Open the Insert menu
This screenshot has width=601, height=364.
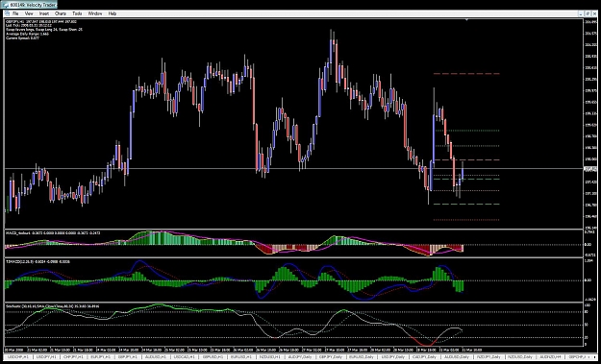(44, 13)
